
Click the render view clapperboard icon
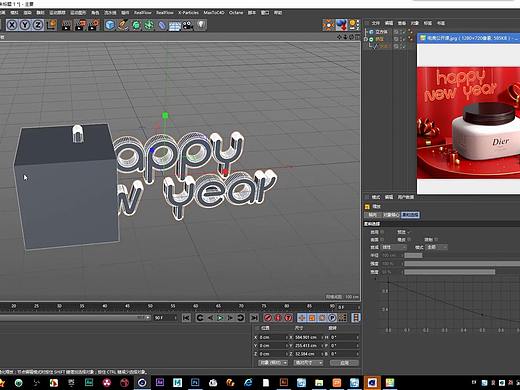click(67, 25)
